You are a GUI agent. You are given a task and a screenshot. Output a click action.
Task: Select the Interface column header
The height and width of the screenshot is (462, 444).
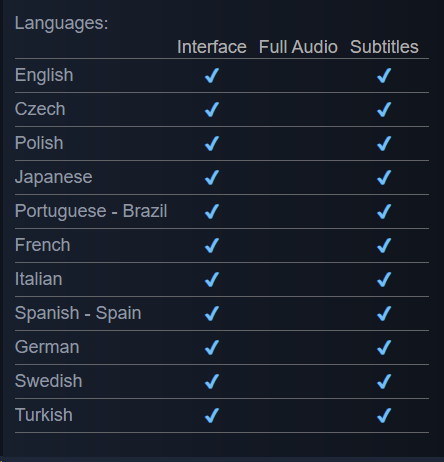tap(212, 47)
